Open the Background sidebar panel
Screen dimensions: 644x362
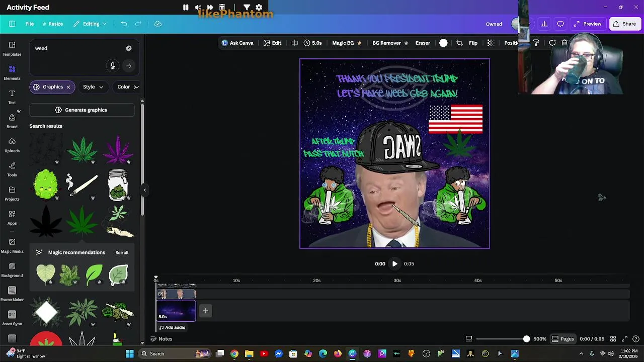click(x=12, y=270)
